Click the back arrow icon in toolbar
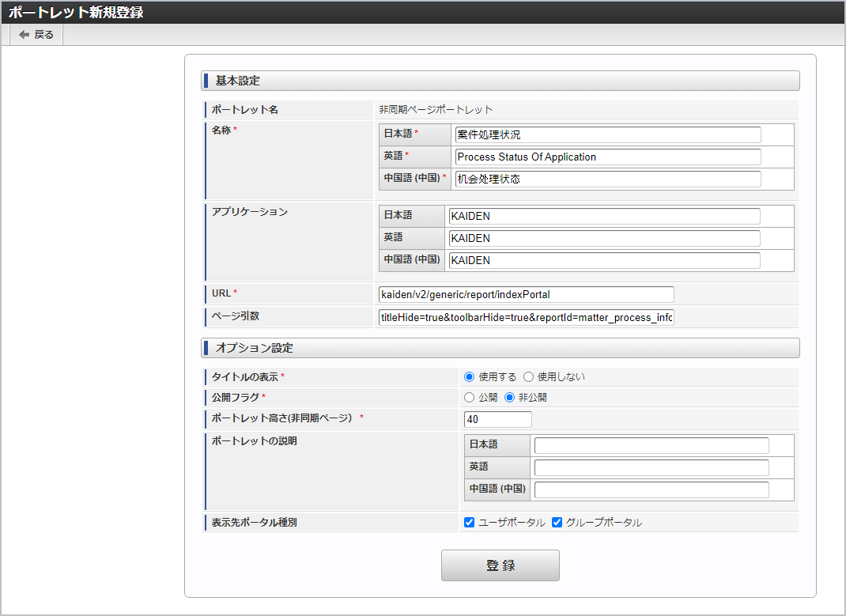846x616 pixels. coord(24,35)
